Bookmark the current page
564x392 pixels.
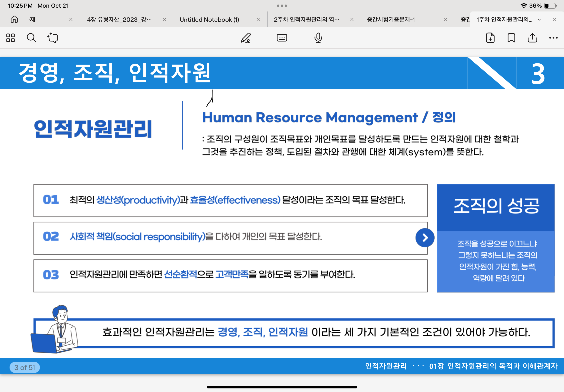click(x=511, y=38)
